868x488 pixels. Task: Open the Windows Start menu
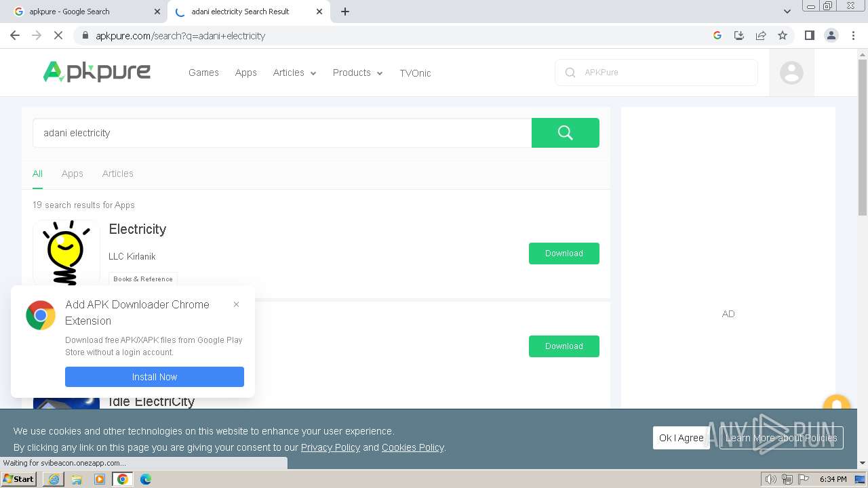pyautogui.click(x=19, y=479)
